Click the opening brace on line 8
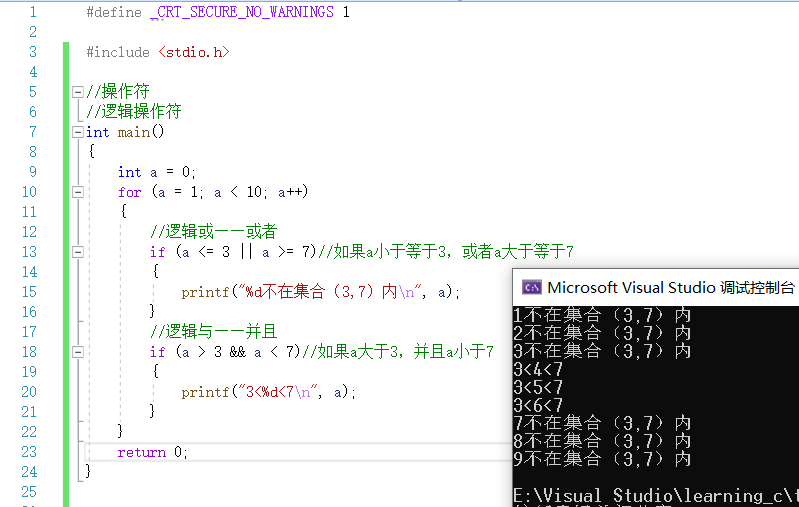The height and width of the screenshot is (507, 799). coord(92,151)
